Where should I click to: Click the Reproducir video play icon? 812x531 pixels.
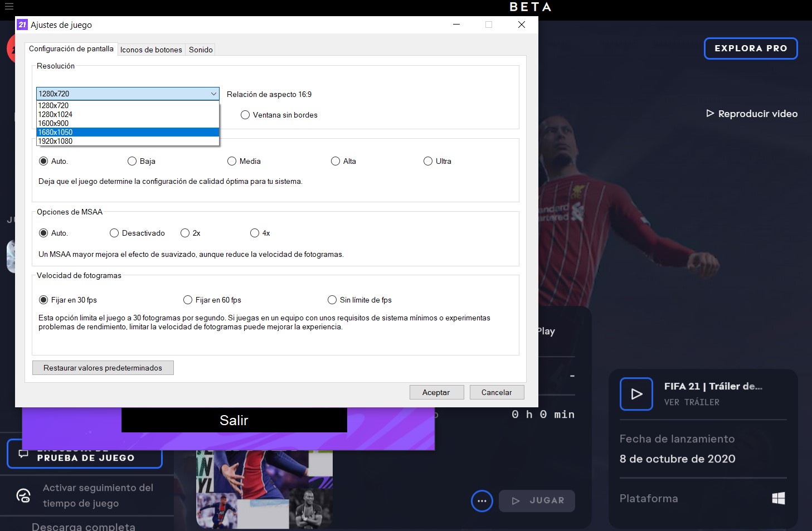click(711, 113)
